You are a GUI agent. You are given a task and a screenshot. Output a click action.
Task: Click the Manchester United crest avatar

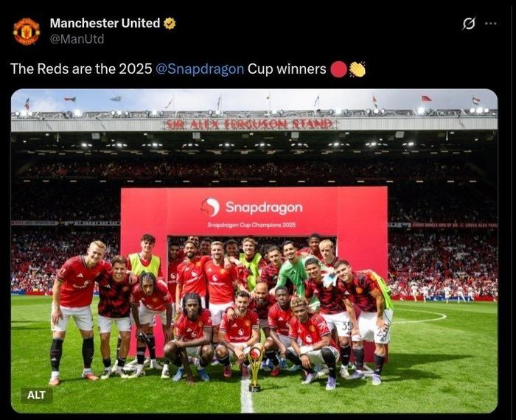pyautogui.click(x=27, y=31)
